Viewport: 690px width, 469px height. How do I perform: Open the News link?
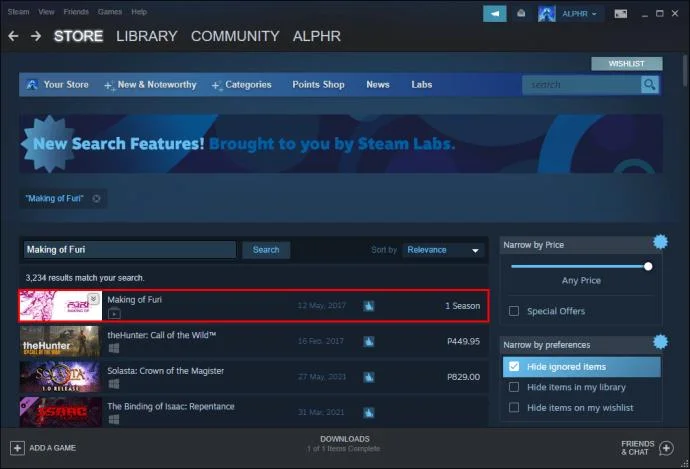378,84
